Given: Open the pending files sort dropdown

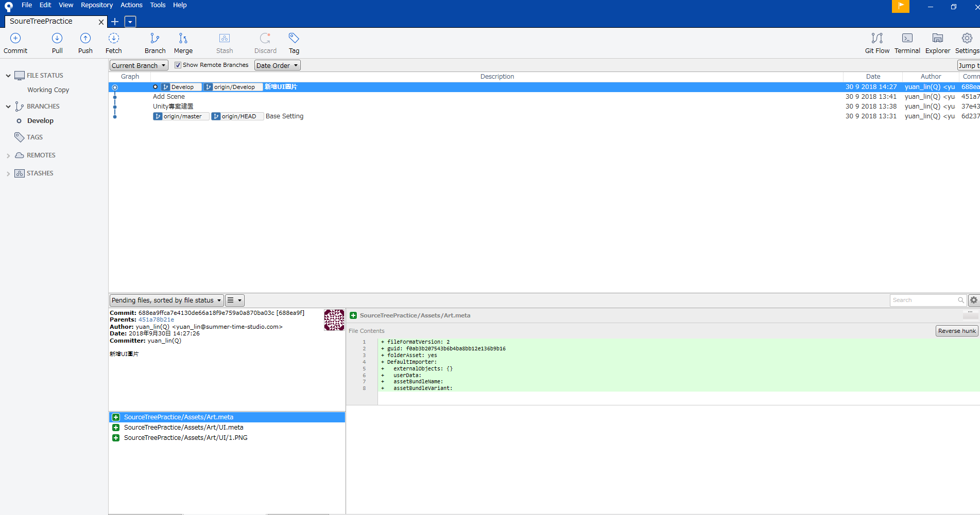Looking at the screenshot, I should [x=167, y=300].
